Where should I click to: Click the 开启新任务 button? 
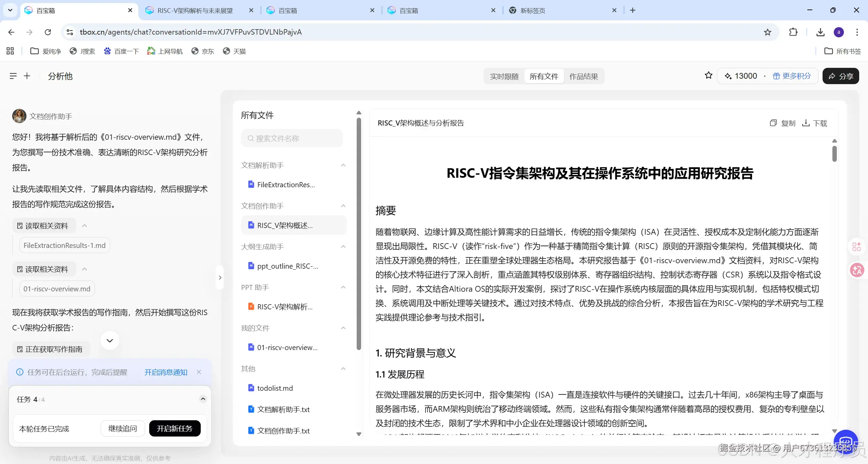(175, 428)
